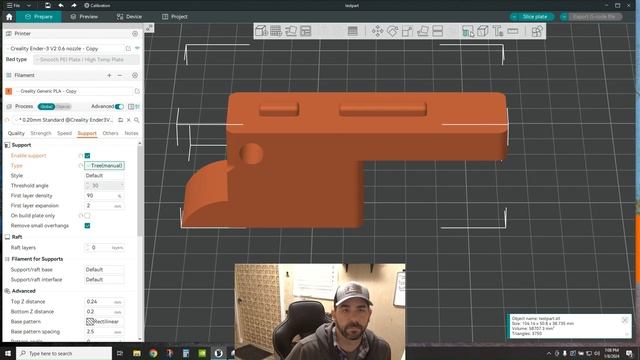Uncheck Enable support checkbox
This screenshot has width=640, height=360.
click(87, 156)
